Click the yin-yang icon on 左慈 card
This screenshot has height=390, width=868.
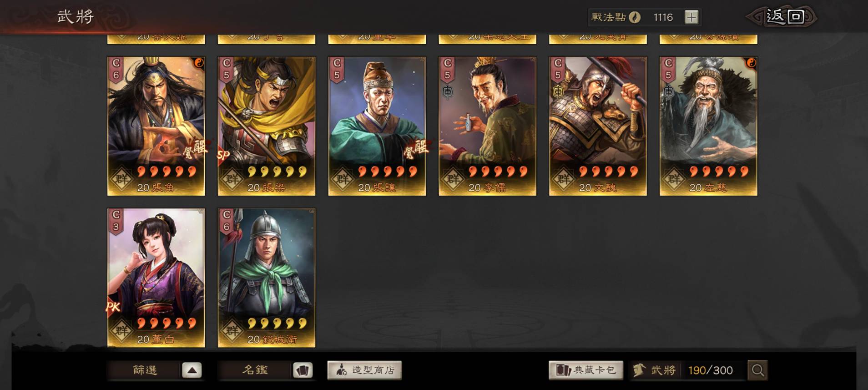pos(751,63)
